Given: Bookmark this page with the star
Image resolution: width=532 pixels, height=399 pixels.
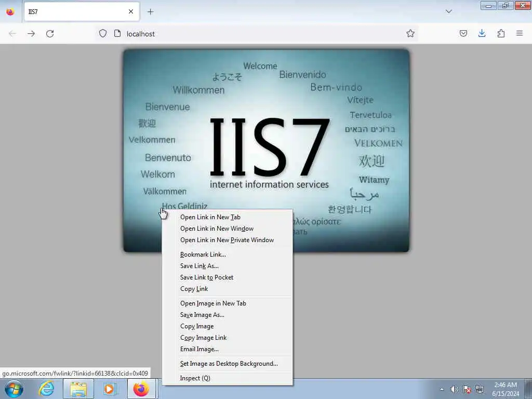Looking at the screenshot, I should coord(410,33).
